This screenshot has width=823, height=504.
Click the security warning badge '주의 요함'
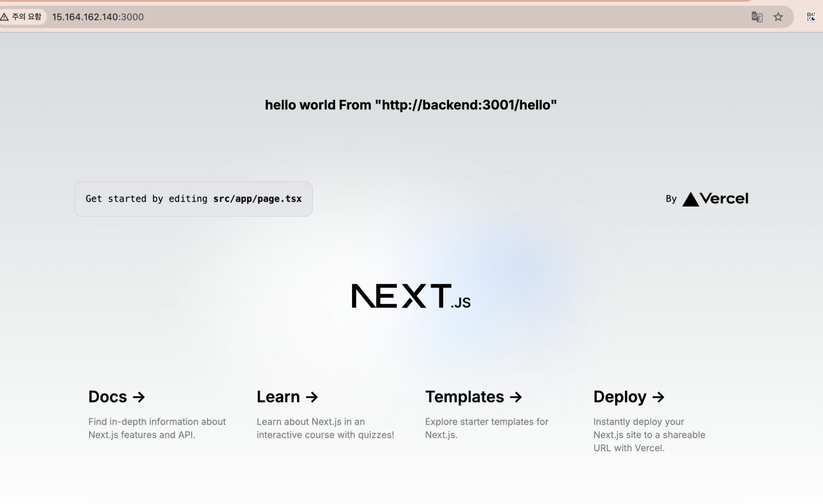click(x=23, y=17)
